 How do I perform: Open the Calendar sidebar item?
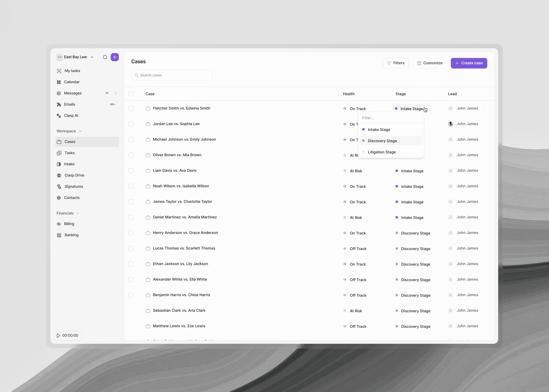point(72,82)
